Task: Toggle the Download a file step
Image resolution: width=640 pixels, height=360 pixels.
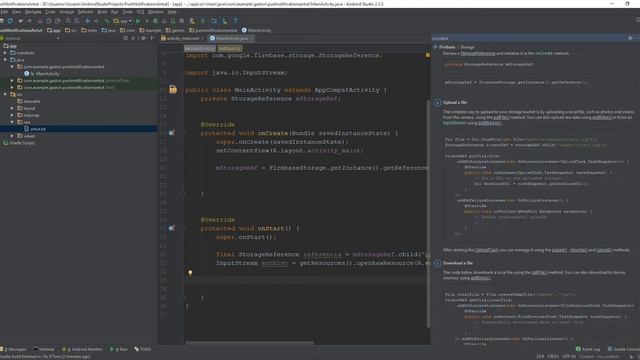Action: [x=437, y=263]
